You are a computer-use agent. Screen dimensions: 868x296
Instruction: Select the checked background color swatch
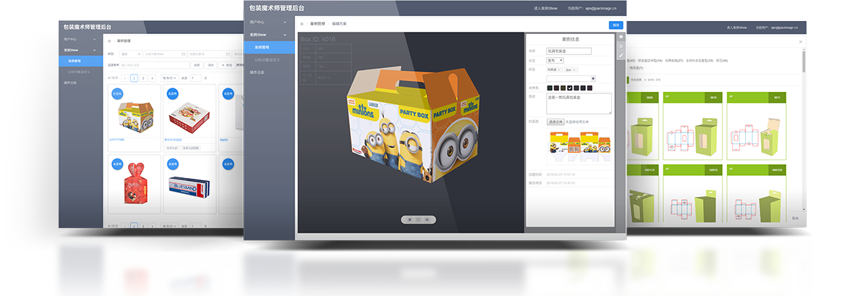(570, 88)
